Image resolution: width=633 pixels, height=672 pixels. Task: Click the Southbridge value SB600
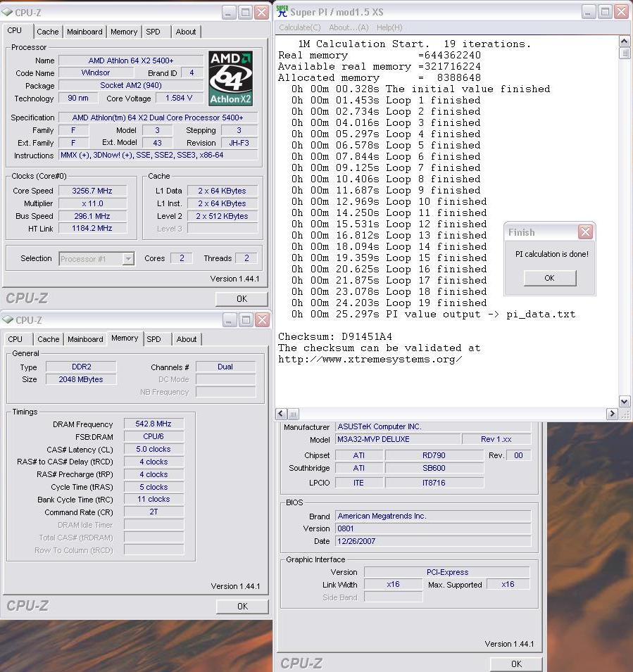(x=434, y=468)
